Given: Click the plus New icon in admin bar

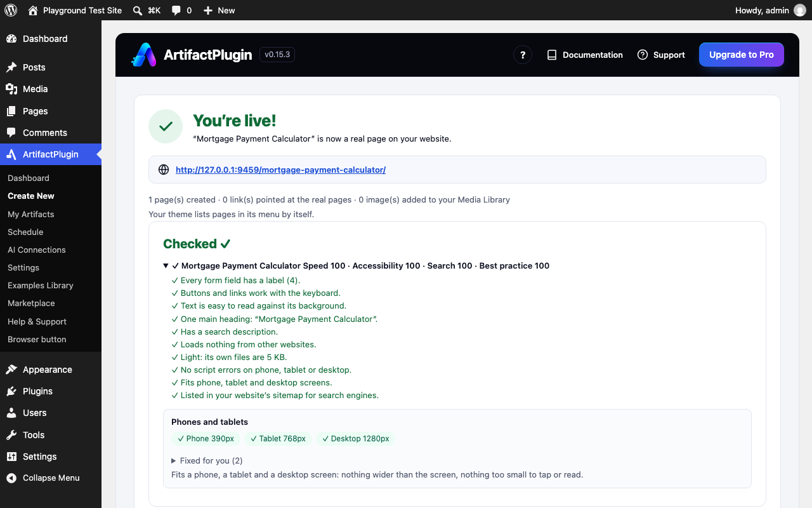Looking at the screenshot, I should [x=208, y=10].
